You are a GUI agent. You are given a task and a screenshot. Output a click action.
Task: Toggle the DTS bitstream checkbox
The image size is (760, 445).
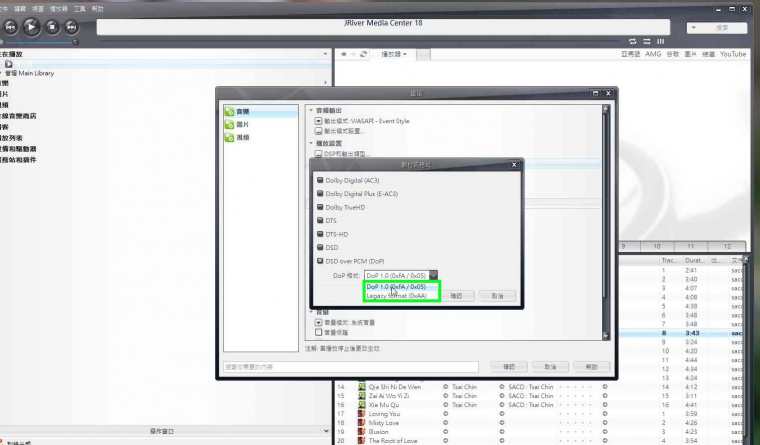pyautogui.click(x=320, y=220)
